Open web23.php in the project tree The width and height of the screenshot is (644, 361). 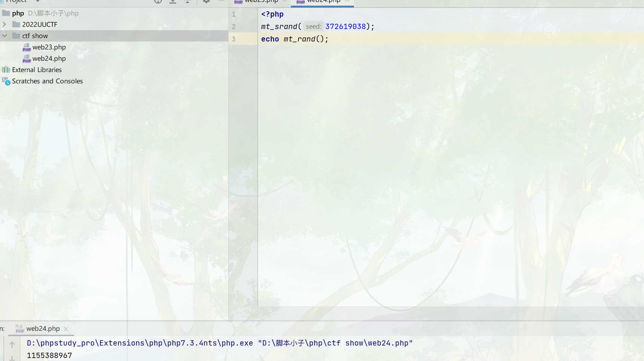[49, 47]
